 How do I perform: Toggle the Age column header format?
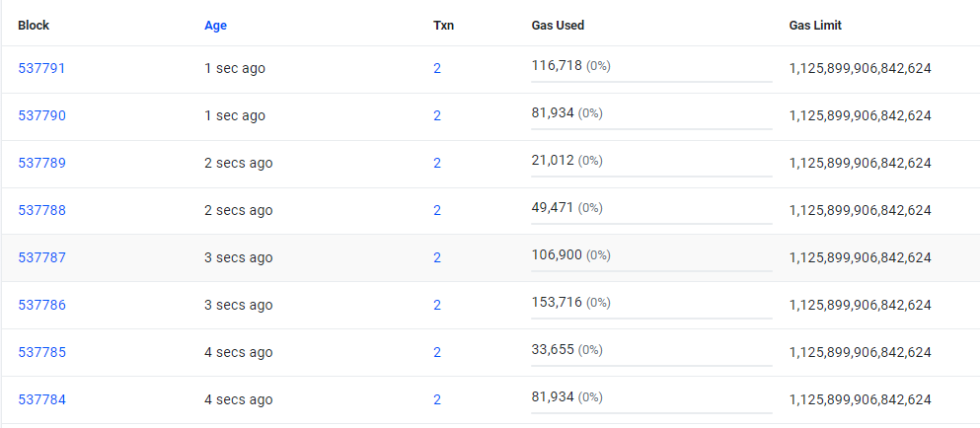coord(215,26)
